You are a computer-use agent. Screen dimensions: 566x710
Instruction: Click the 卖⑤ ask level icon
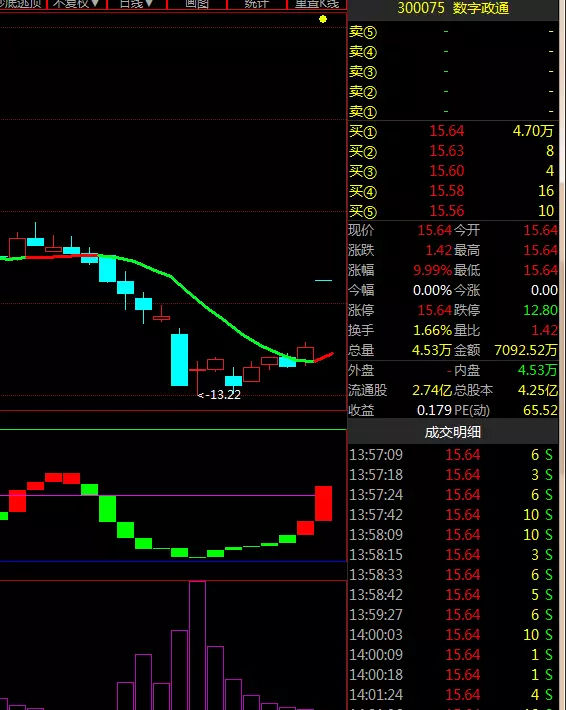363,32
